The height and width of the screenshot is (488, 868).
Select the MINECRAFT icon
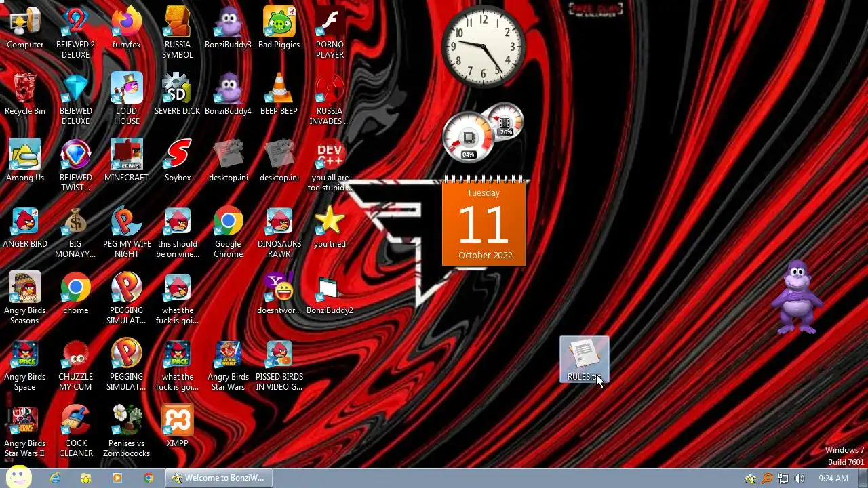[x=126, y=161]
